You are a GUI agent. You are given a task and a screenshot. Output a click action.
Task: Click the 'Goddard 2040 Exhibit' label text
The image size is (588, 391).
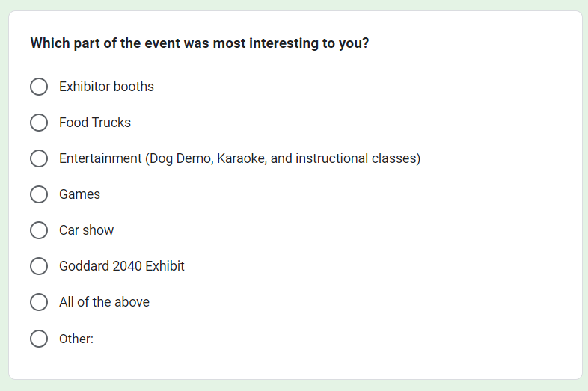pyautogui.click(x=122, y=266)
